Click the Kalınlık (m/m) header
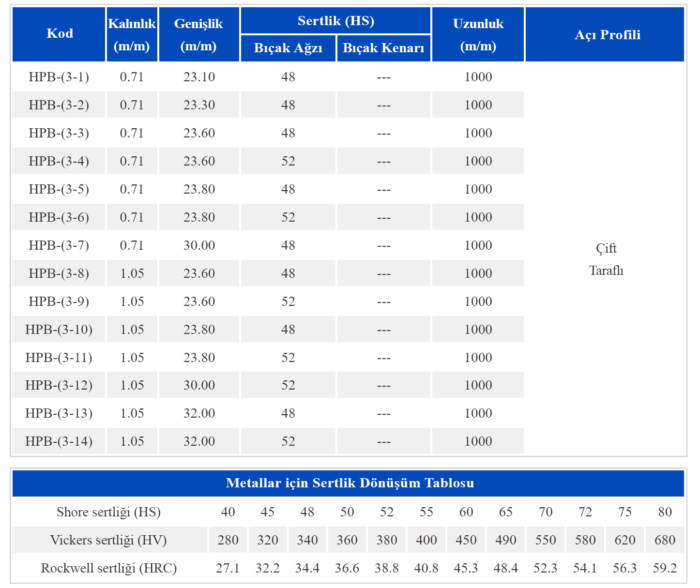The width and height of the screenshot is (700, 588). click(x=132, y=34)
